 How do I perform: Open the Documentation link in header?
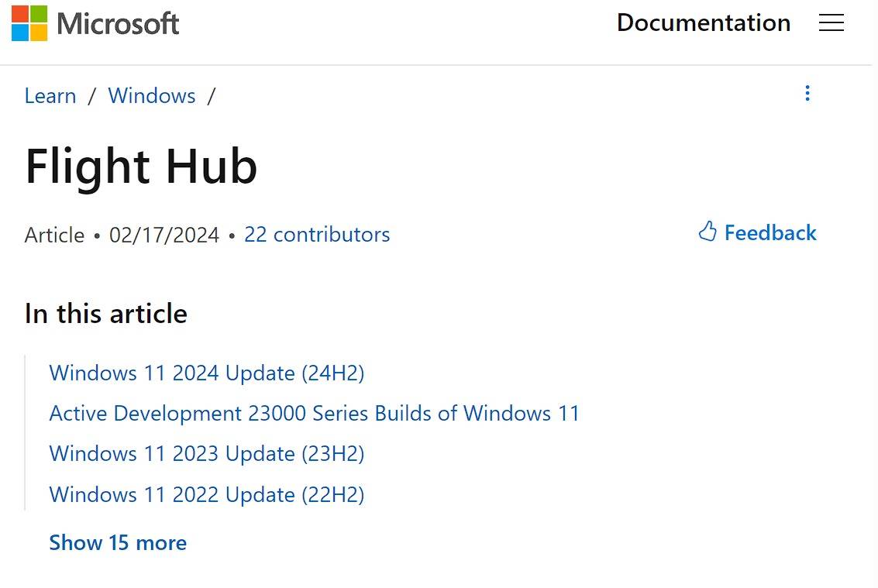703,23
